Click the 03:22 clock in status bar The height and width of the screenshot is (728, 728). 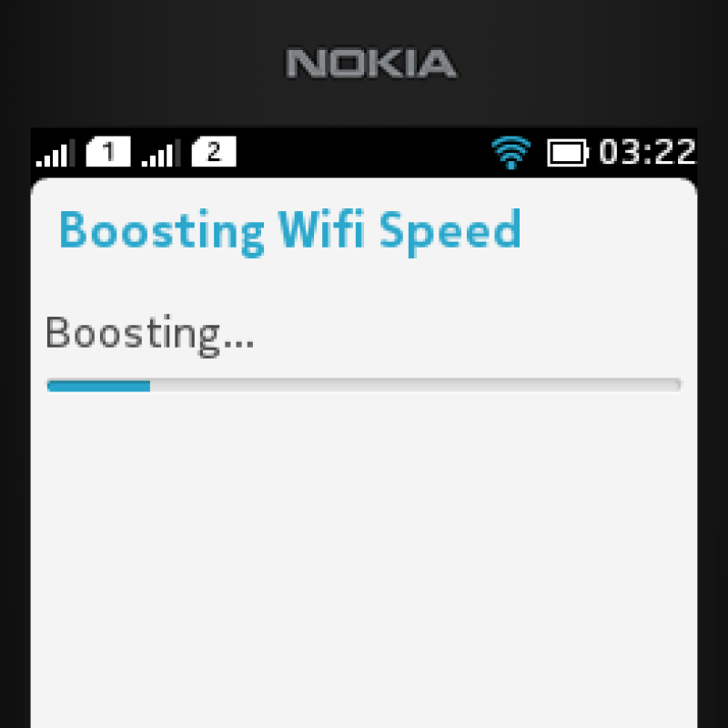coord(647,151)
